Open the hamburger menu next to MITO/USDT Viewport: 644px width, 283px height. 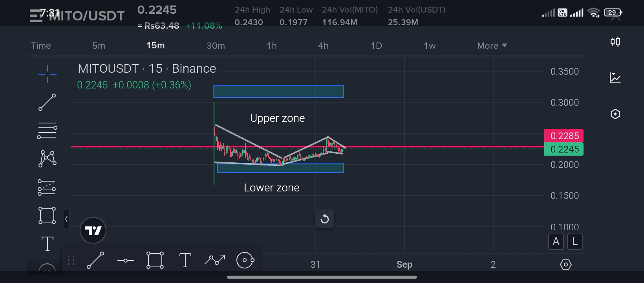click(36, 16)
